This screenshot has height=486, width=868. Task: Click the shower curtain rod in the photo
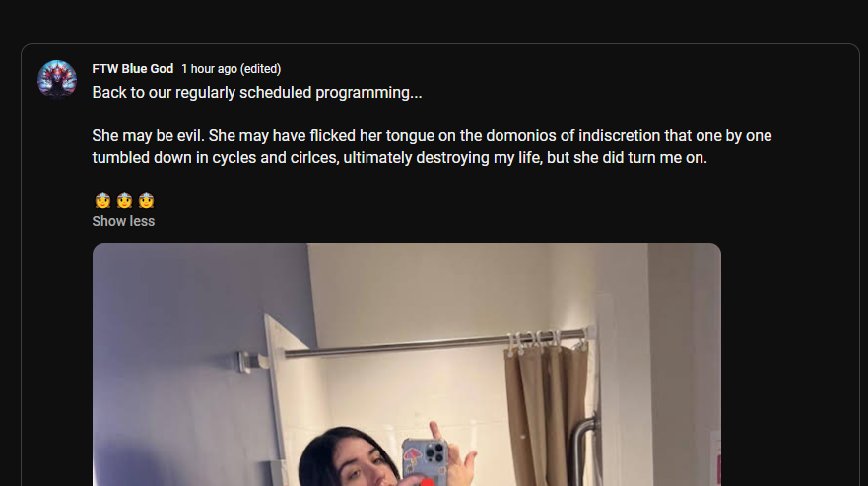(x=434, y=344)
